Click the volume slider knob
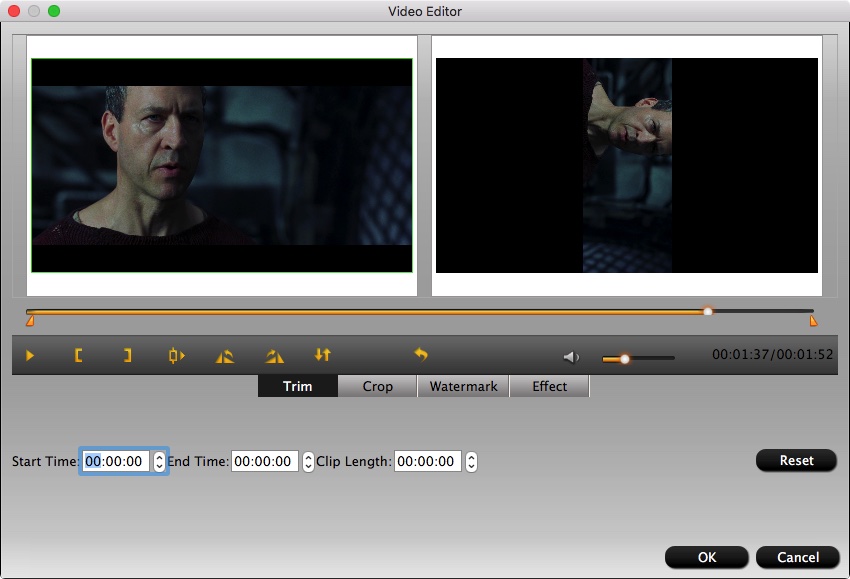The height and width of the screenshot is (579, 850). 625,358
